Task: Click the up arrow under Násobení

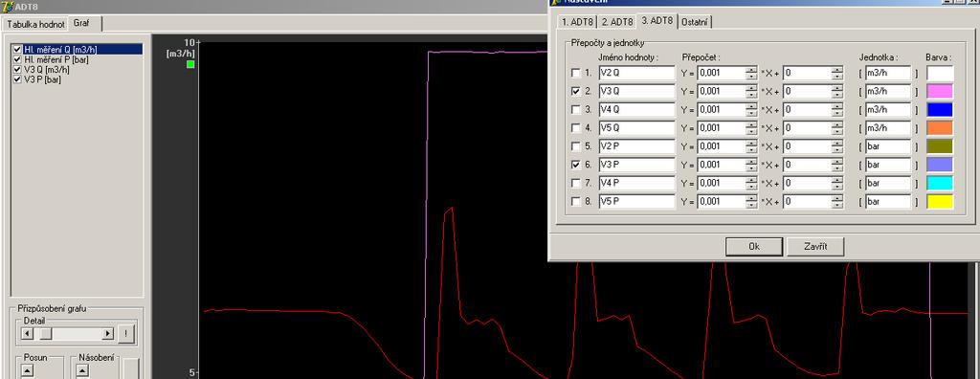Action: pos(82,370)
